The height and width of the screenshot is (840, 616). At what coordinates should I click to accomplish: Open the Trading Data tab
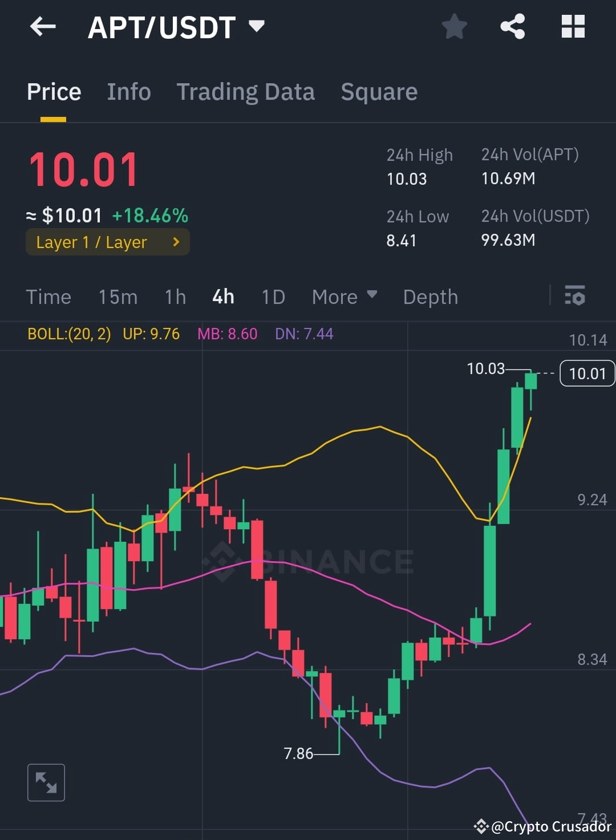(x=246, y=92)
